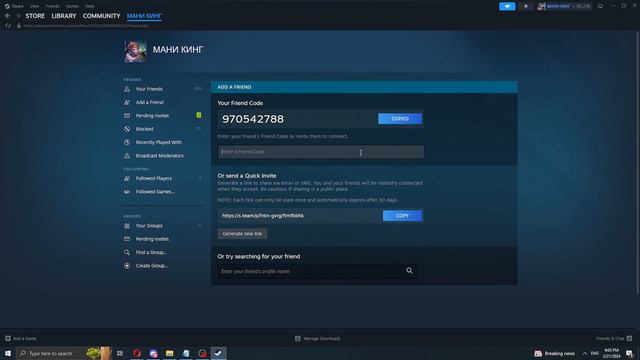The image size is (640, 360).
Task: Click the Followed Players icon
Action: click(127, 178)
